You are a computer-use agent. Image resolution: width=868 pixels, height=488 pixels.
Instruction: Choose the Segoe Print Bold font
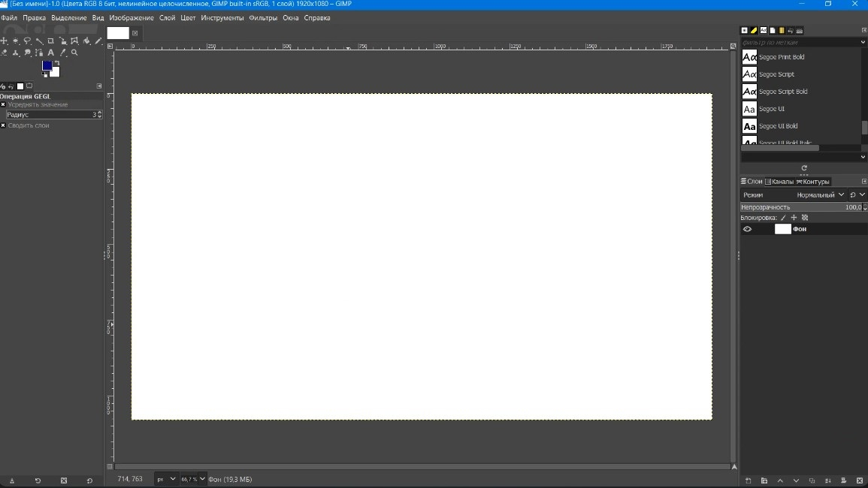click(x=782, y=57)
